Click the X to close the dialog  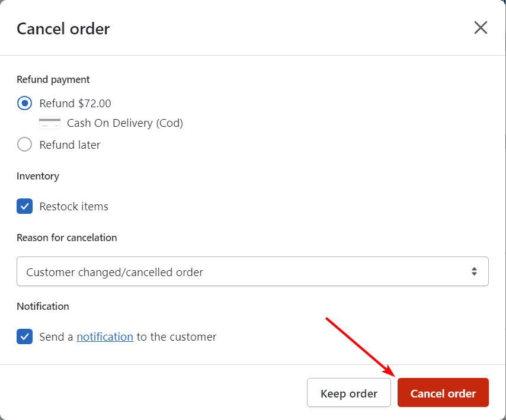(480, 28)
